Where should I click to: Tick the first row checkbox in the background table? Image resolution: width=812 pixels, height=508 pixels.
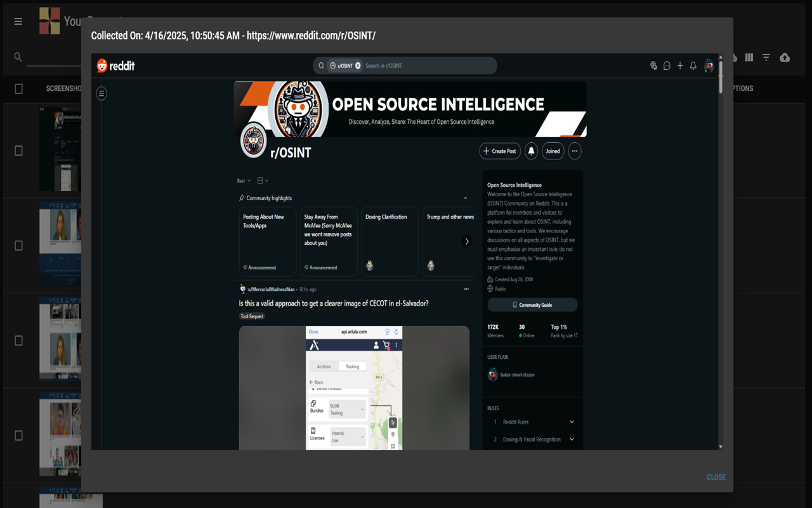pyautogui.click(x=18, y=150)
